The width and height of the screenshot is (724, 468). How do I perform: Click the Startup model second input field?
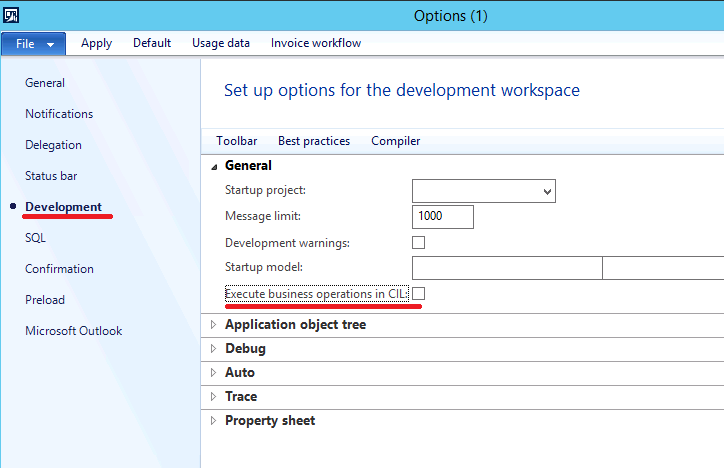663,268
